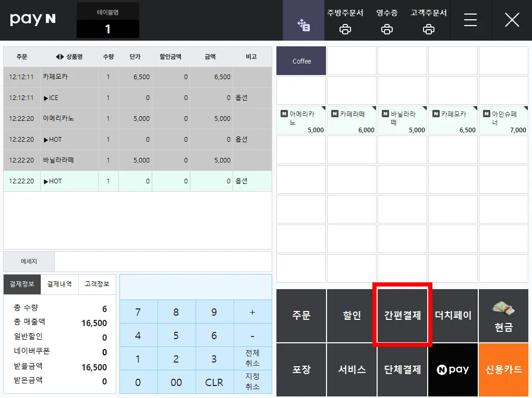
Task: Click 전체 취소 cancel all
Action: click(252, 359)
